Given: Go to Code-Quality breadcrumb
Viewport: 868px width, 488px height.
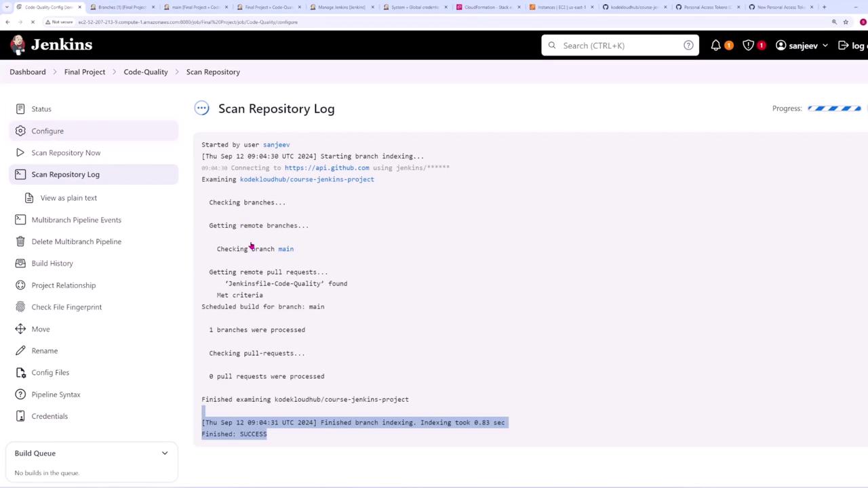Looking at the screenshot, I should pos(146,72).
